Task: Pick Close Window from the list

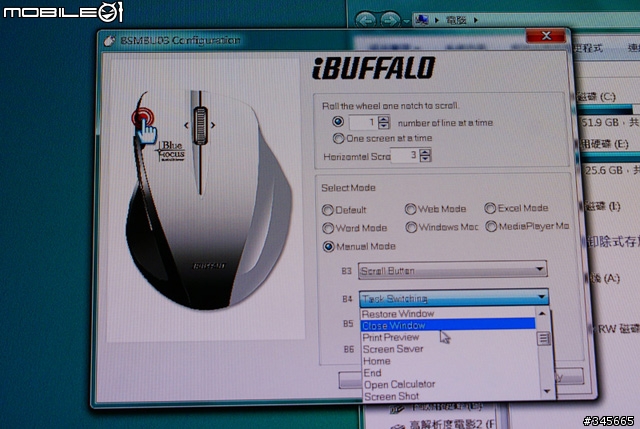Action: [x=448, y=325]
